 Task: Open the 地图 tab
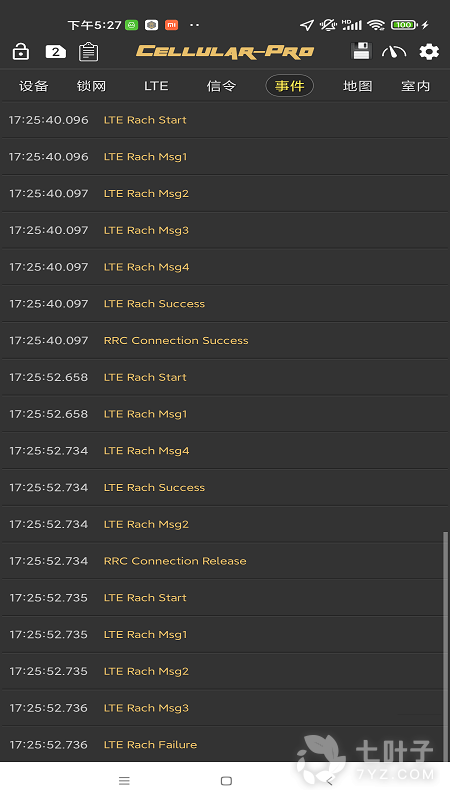pyautogui.click(x=357, y=86)
